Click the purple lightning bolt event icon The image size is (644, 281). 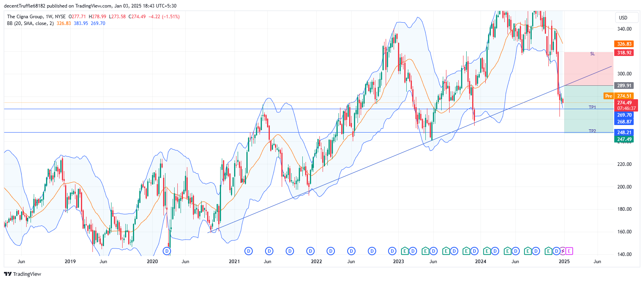click(x=563, y=251)
